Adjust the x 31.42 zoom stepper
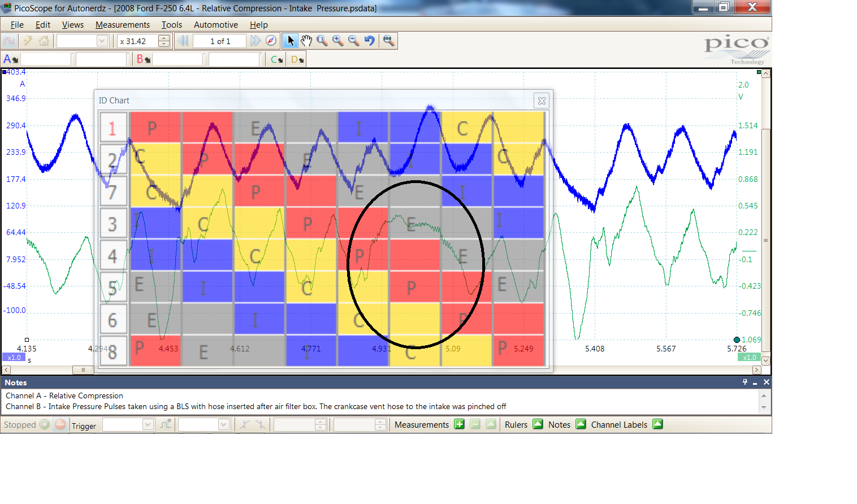The image size is (857, 504). [164, 41]
